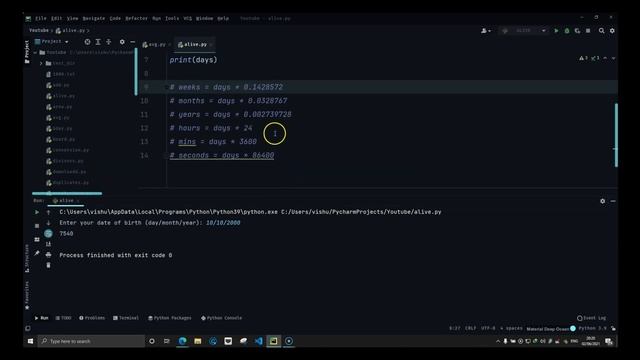Open the Project view dropdown
640x360 pixels.
tap(52, 42)
